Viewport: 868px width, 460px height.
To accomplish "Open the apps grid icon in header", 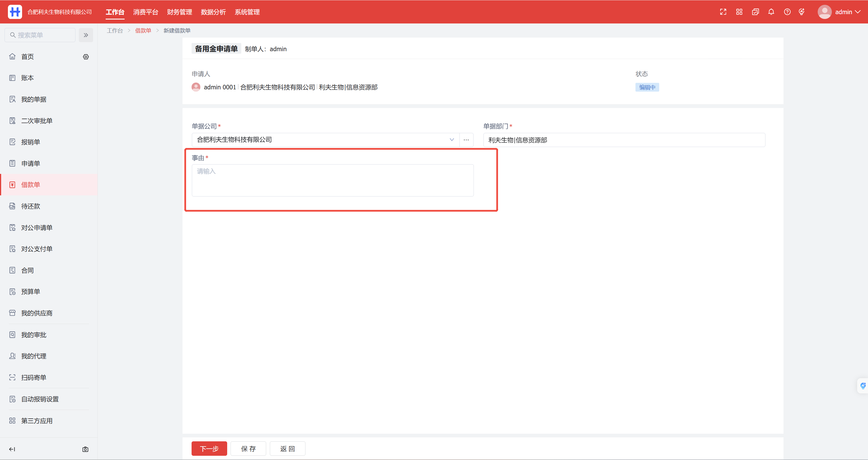I will point(739,12).
